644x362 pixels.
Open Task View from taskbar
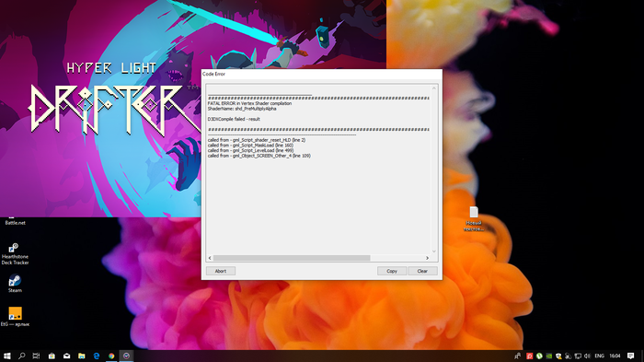(36, 356)
